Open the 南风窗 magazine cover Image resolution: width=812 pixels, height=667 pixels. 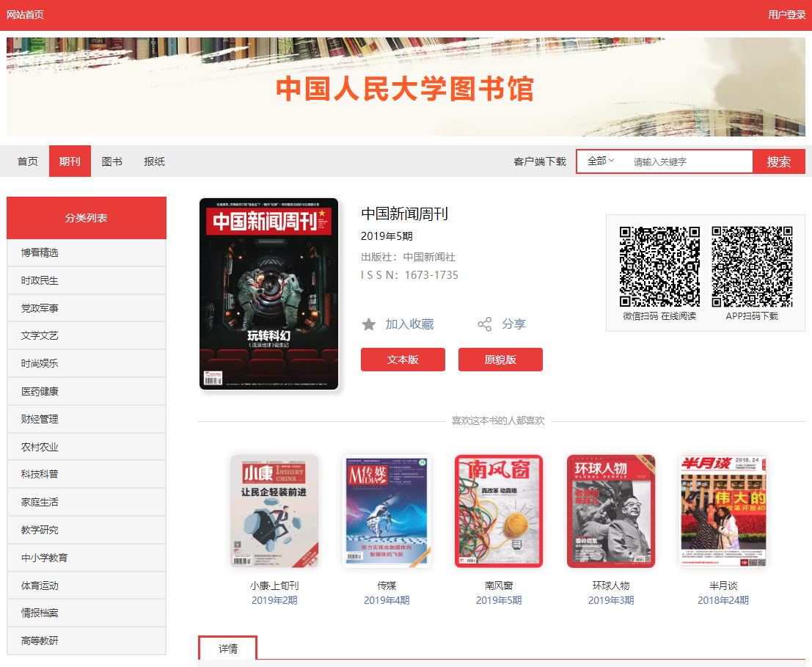pos(498,511)
